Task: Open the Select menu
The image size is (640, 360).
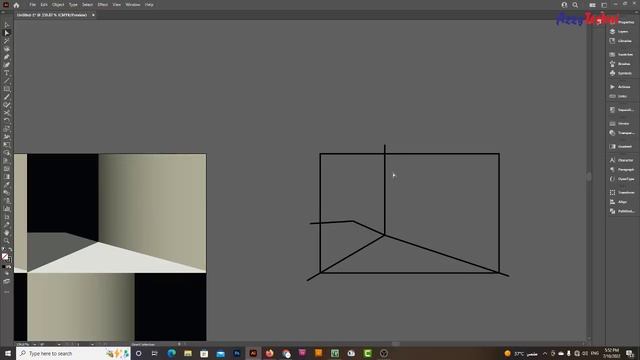Action: point(87,5)
